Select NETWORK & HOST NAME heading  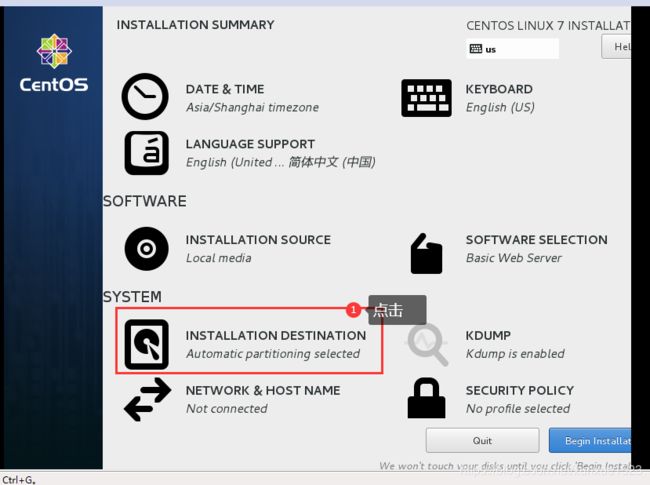(263, 390)
